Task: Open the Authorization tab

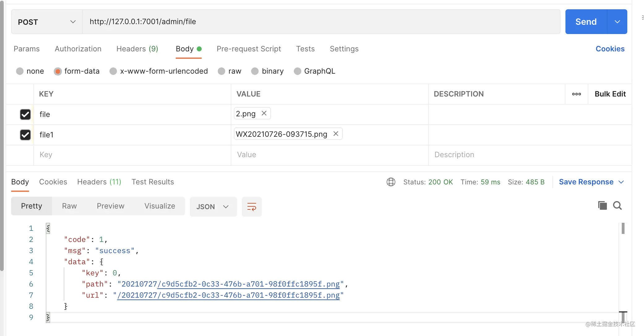Action: tap(78, 49)
